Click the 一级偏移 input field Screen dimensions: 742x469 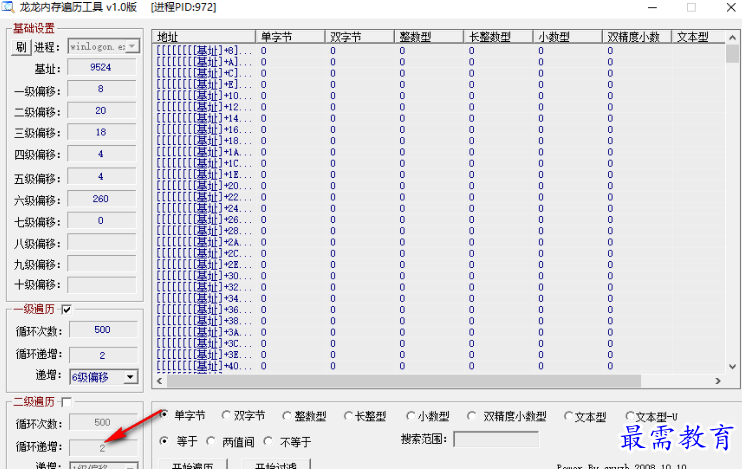(x=101, y=89)
